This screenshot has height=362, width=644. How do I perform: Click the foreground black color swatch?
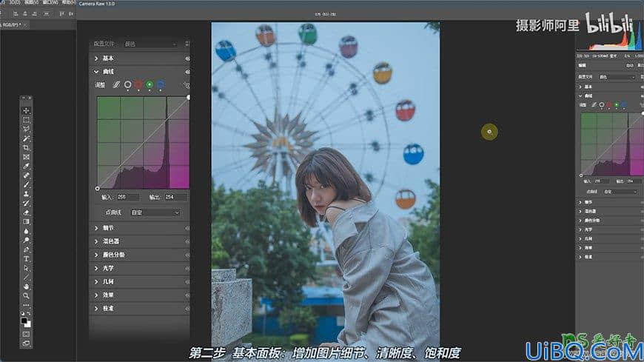[x=24, y=321]
